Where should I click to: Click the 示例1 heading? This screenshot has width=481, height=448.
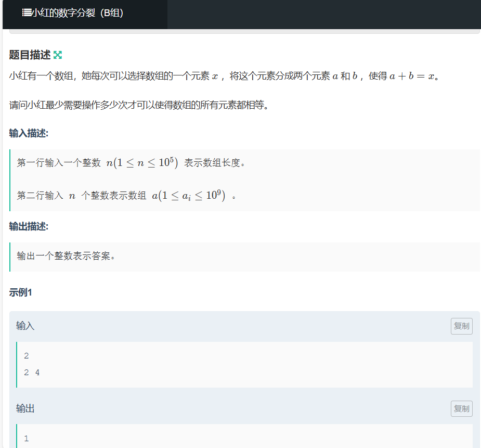(x=21, y=292)
